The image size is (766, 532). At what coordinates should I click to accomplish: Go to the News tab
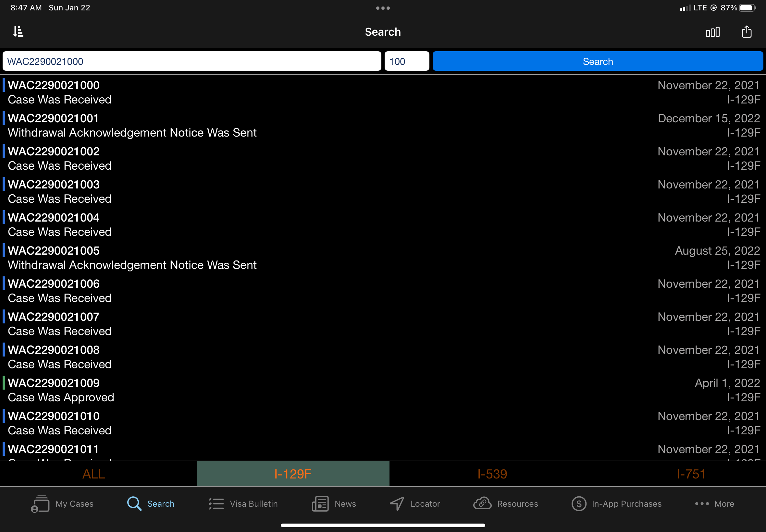[x=334, y=504]
